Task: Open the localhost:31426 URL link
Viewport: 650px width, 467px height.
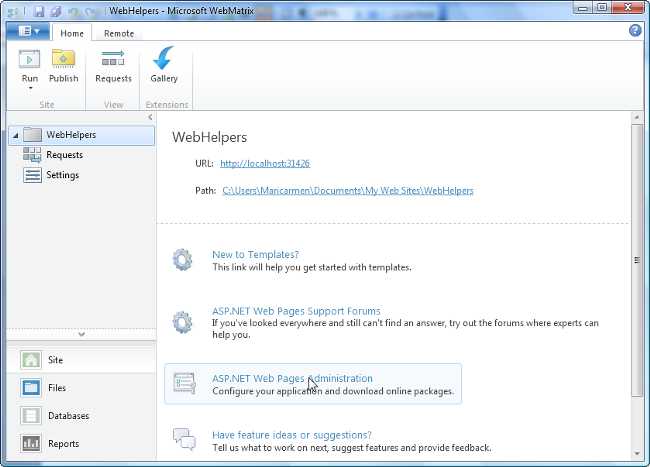Action: pyautogui.click(x=264, y=163)
